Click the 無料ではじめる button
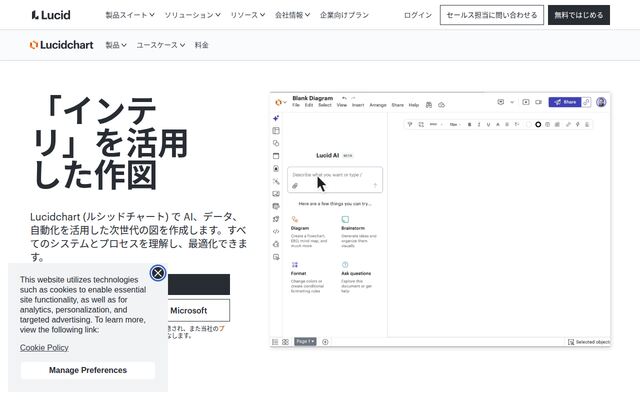The image size is (640, 400). 579,15
